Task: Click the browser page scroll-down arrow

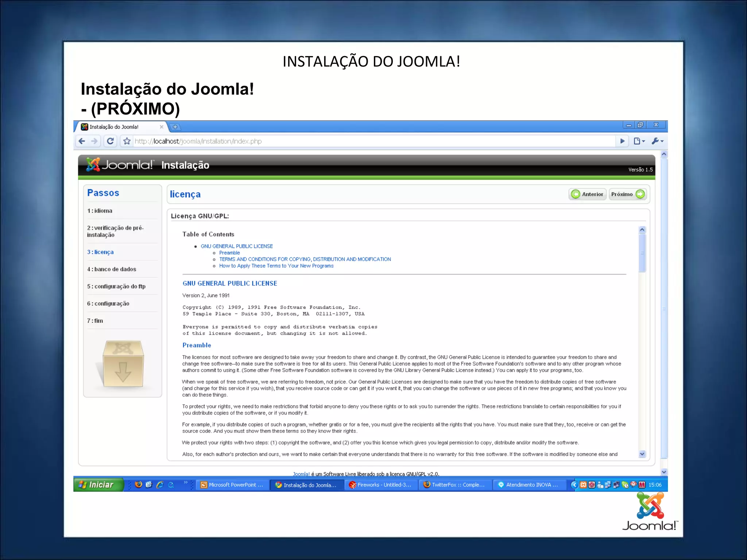Action: point(664,472)
